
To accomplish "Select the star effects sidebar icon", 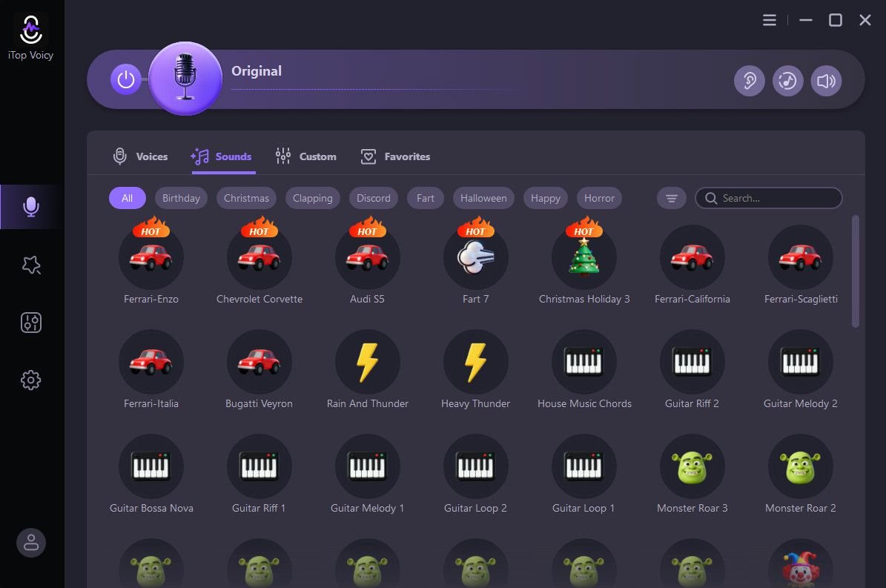I will [x=31, y=265].
